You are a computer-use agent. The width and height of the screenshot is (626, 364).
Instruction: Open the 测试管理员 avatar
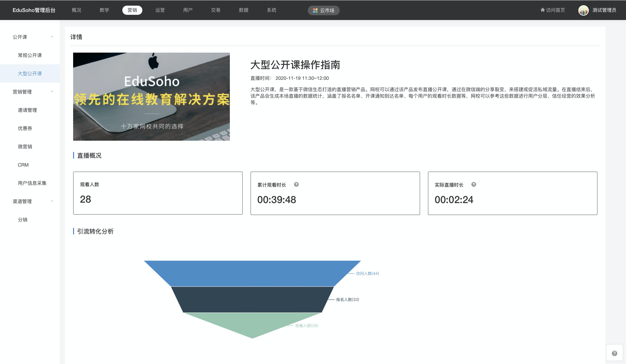(583, 10)
